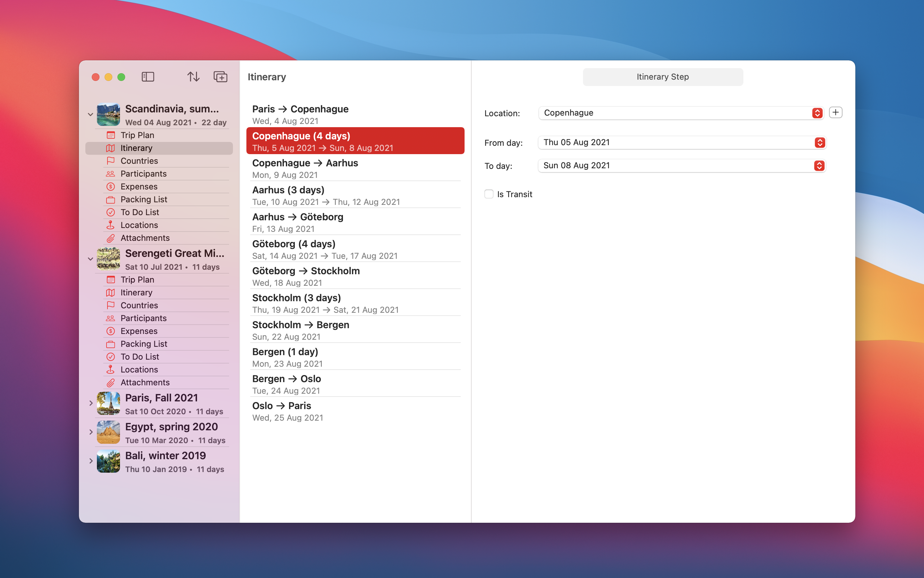The width and height of the screenshot is (924, 578).
Task: Click the Paris Eiffel Tower trip thumbnail
Action: (x=108, y=403)
